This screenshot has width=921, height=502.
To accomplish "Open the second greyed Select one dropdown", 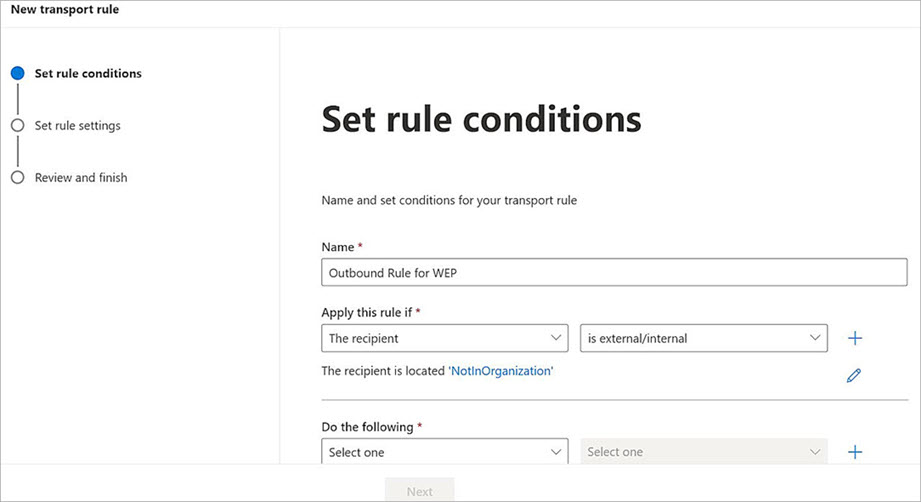I will point(704,452).
